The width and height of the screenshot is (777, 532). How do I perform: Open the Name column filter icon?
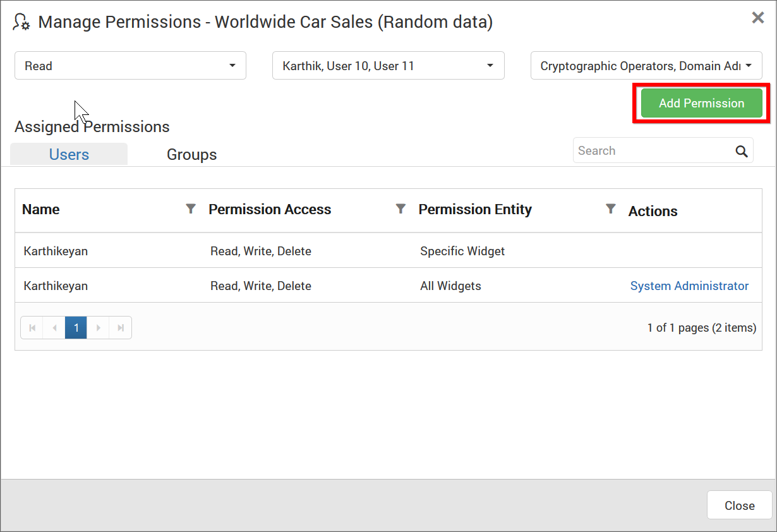click(191, 209)
